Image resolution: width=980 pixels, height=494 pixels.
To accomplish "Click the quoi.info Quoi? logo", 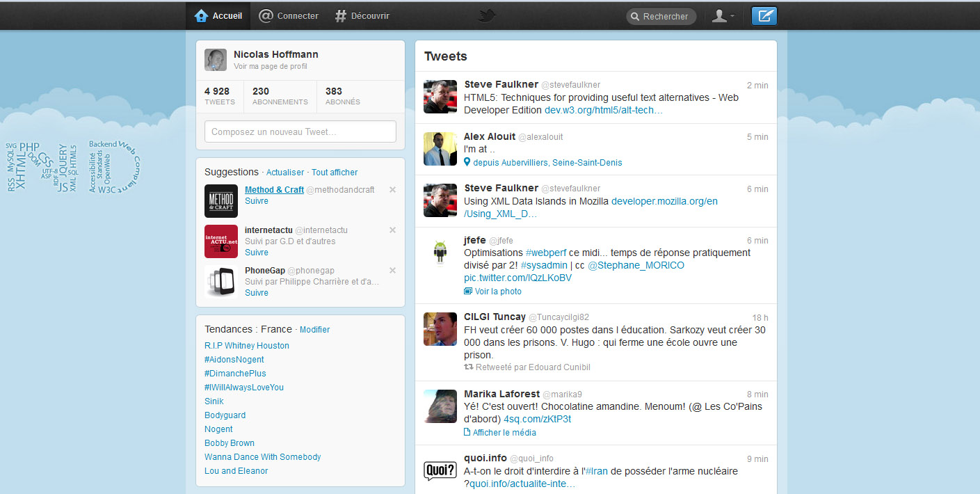I will 440,470.
